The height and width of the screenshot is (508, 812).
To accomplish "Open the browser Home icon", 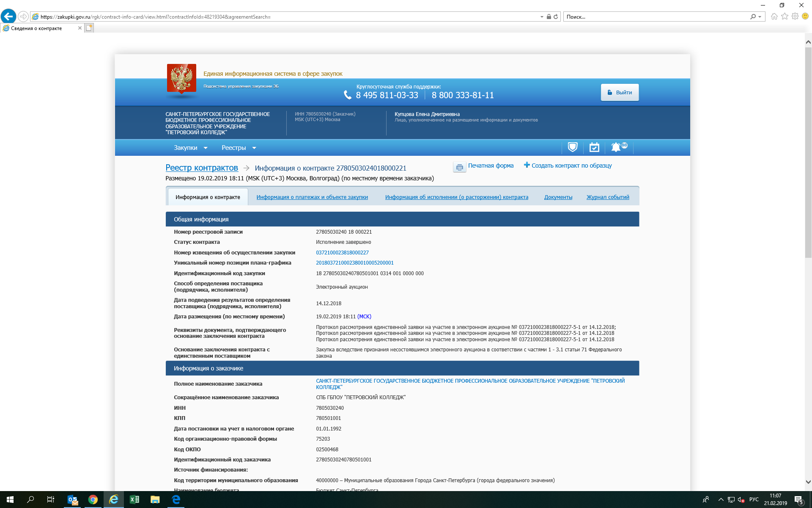I will coord(774,17).
